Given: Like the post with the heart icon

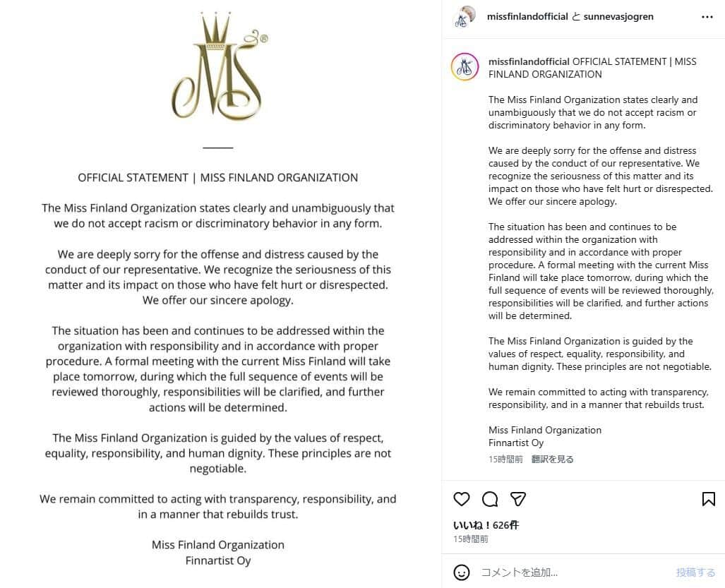Looking at the screenshot, I should coord(462,499).
